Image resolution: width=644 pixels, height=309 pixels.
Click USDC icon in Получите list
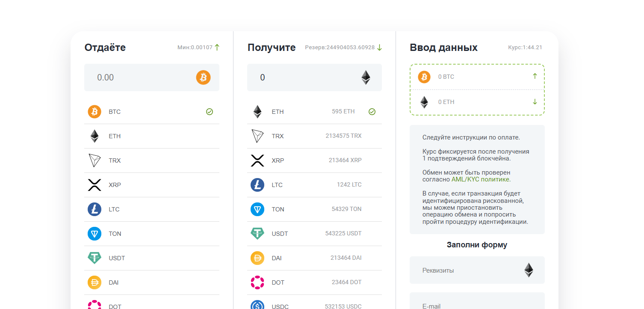click(257, 305)
